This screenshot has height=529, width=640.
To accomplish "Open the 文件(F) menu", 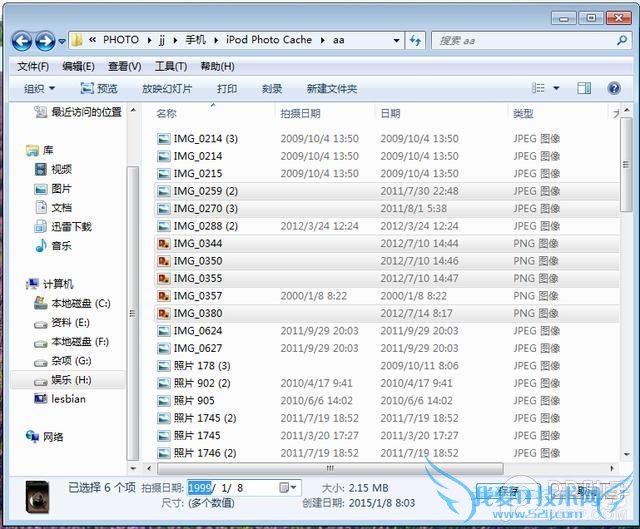I will coord(33,66).
